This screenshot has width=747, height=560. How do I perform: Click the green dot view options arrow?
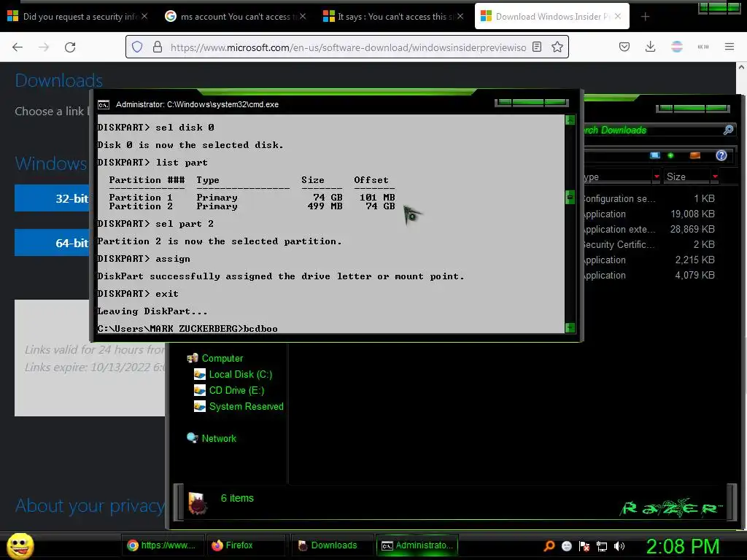[x=670, y=155]
